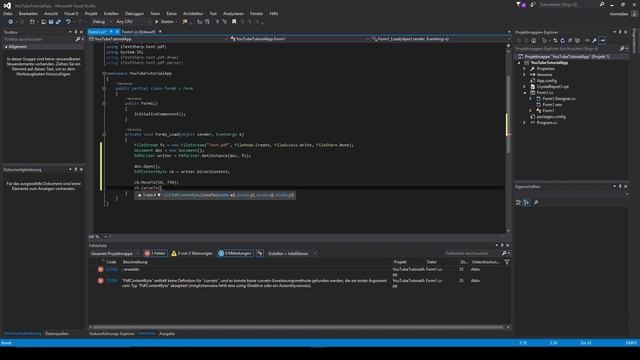Click the filter funnel icon in Fehlerliste
640x360 pixels.
507,262
